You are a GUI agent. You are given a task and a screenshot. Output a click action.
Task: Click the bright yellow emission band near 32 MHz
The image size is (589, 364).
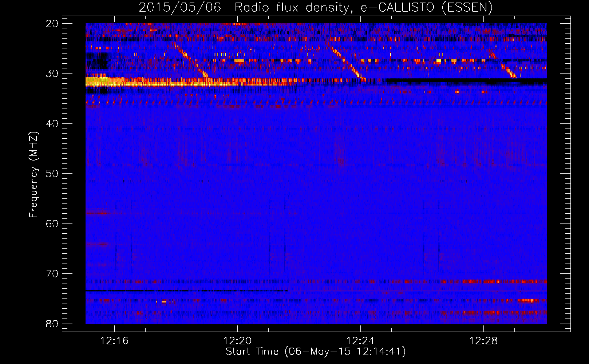[x=189, y=82]
